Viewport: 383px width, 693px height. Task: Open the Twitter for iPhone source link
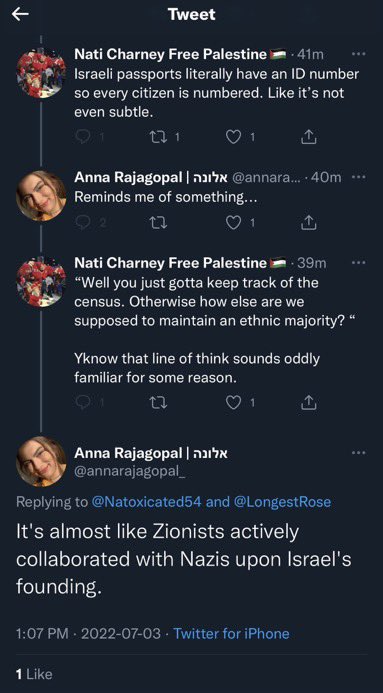231,633
